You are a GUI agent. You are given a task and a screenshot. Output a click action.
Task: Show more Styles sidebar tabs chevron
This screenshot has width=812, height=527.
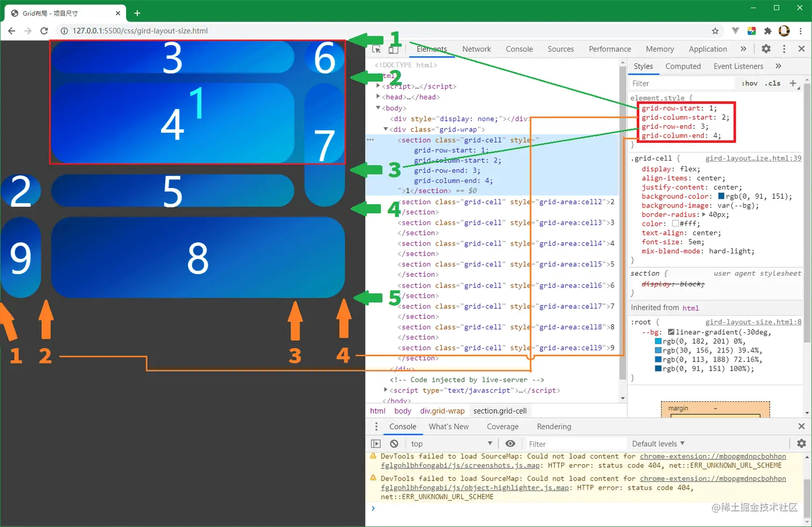pyautogui.click(x=778, y=66)
